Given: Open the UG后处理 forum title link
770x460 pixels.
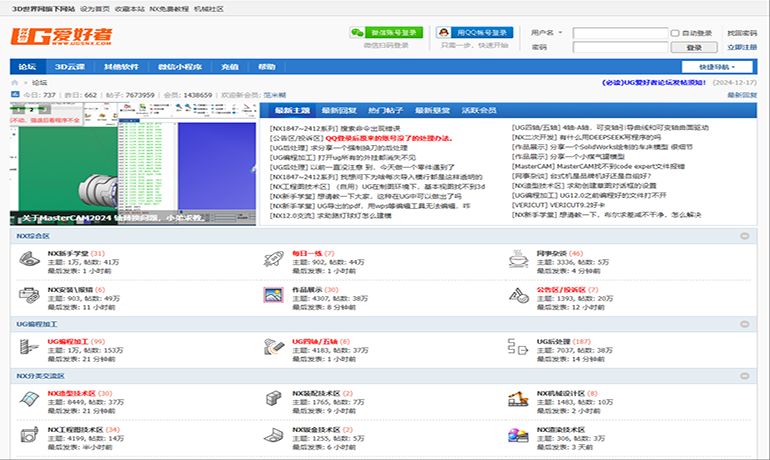Looking at the screenshot, I should coord(553,341).
